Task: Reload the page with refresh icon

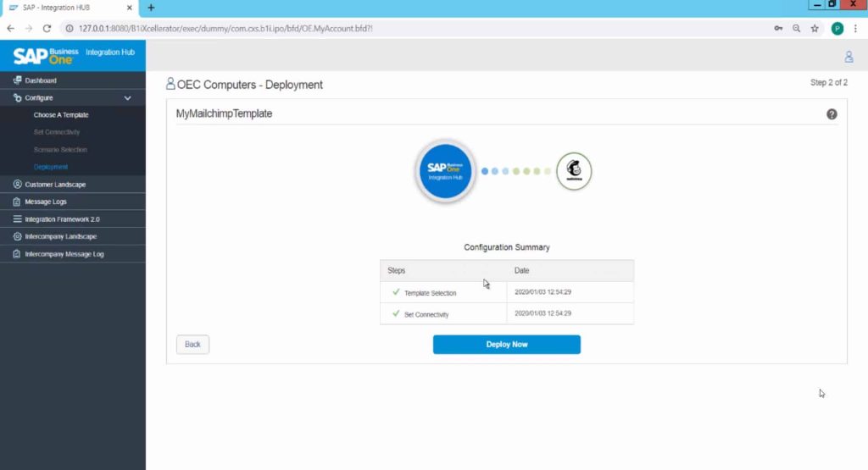Action: click(47, 28)
